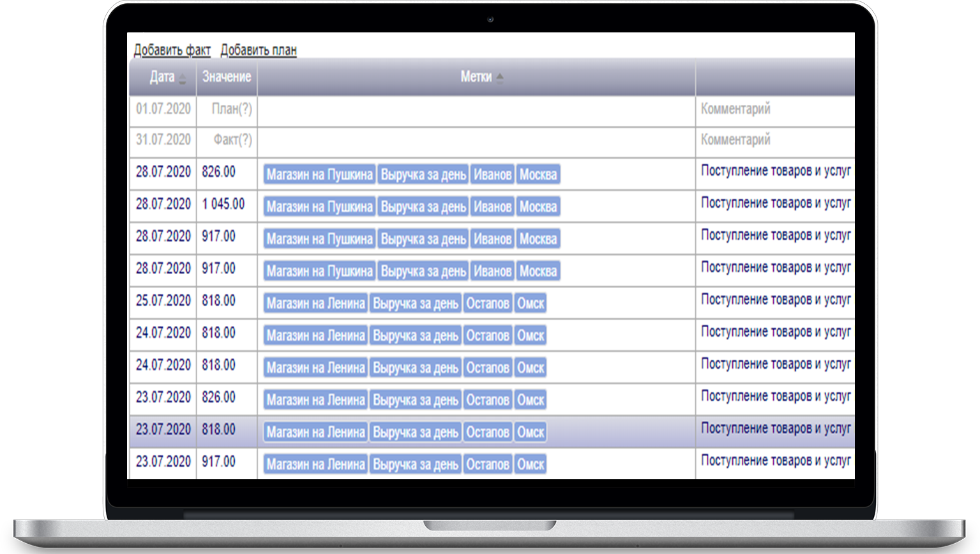This screenshot has width=980, height=554.
Task: Click the Значение column header
Action: tap(227, 77)
